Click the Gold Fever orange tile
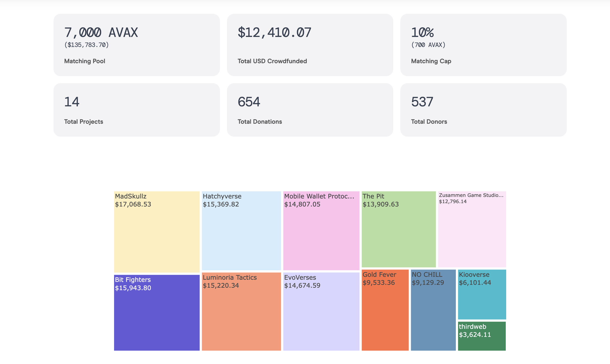 pyautogui.click(x=385, y=310)
